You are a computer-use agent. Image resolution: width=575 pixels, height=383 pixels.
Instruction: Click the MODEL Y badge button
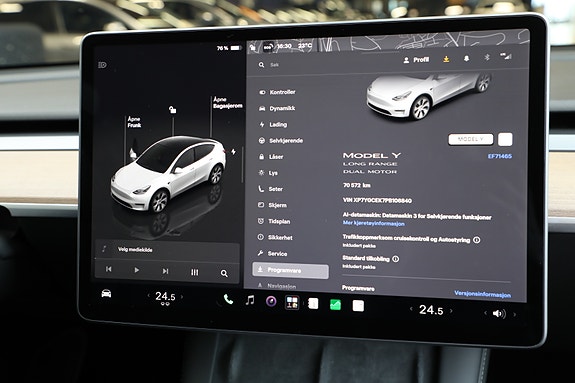(470, 139)
